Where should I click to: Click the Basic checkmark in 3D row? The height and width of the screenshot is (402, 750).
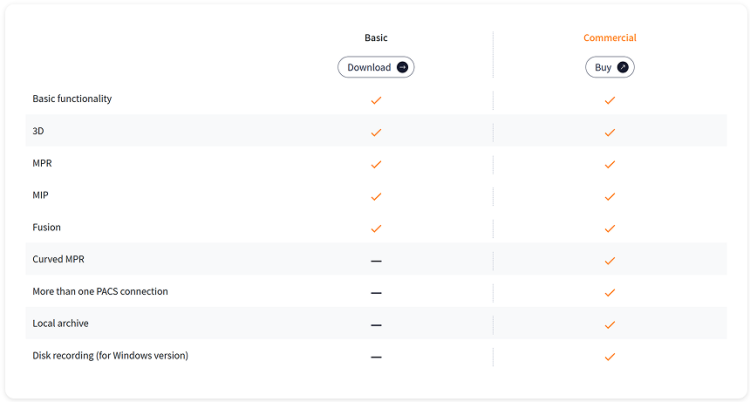(376, 133)
